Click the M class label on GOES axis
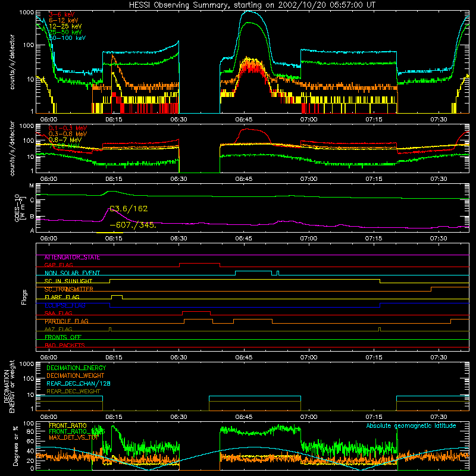Image resolution: width=476 pixels, height=476 pixels. (x=32, y=186)
